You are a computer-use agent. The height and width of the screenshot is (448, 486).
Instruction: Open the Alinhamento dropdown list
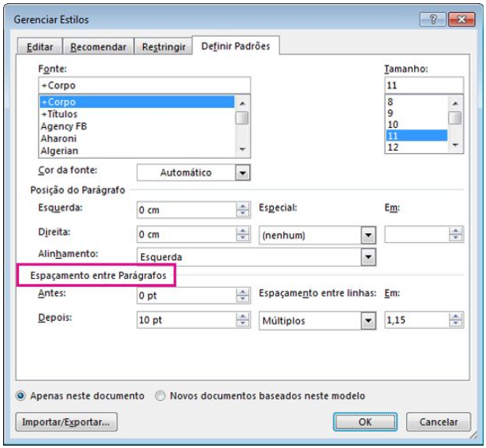coord(368,257)
